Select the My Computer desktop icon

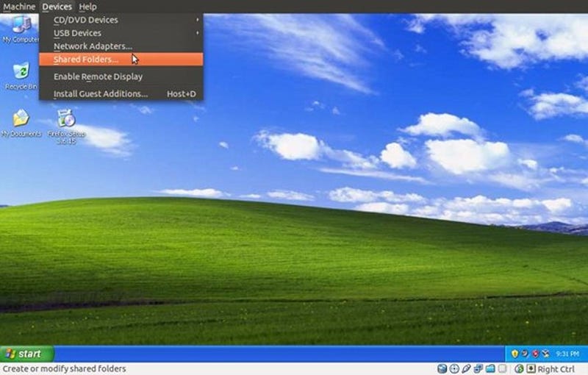click(x=21, y=29)
